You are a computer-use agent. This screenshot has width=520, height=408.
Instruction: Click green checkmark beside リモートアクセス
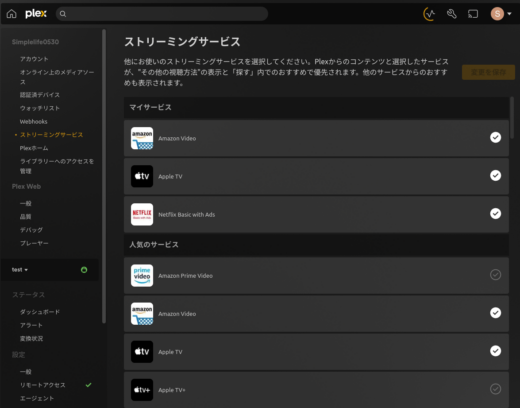coord(88,385)
